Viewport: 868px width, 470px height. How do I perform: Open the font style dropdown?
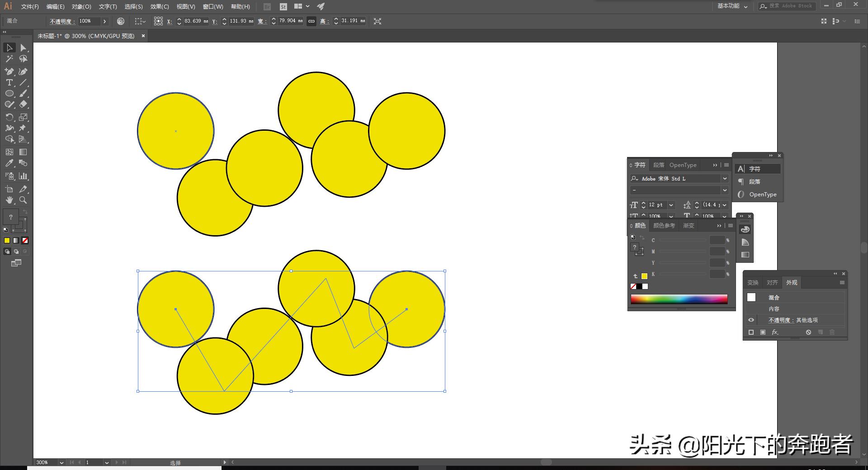point(725,190)
